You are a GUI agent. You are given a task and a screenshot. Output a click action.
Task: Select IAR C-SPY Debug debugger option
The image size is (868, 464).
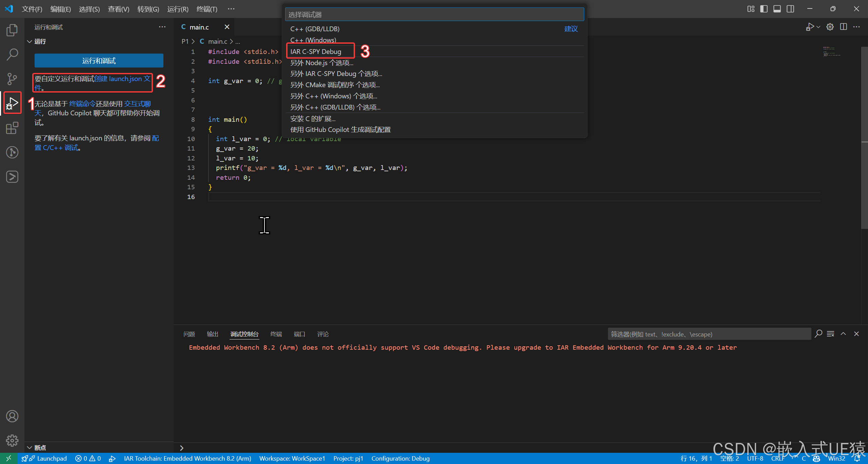316,52
